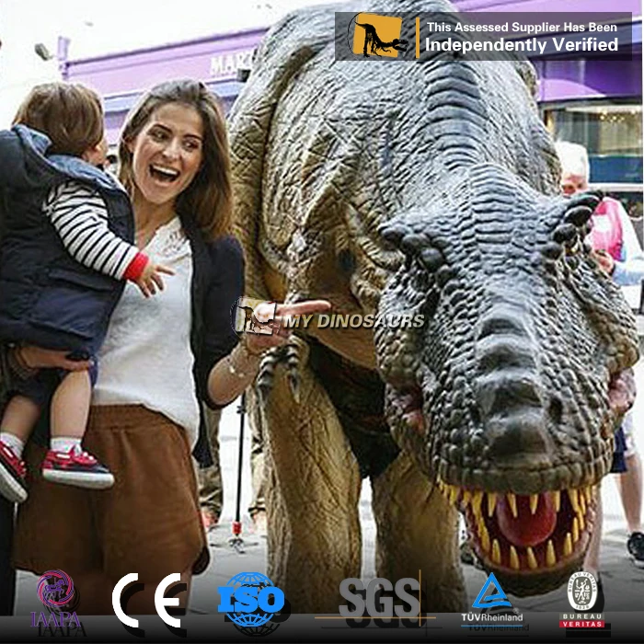Click the 'Independently Verified' text
The image size is (644, 644).
coord(522,44)
